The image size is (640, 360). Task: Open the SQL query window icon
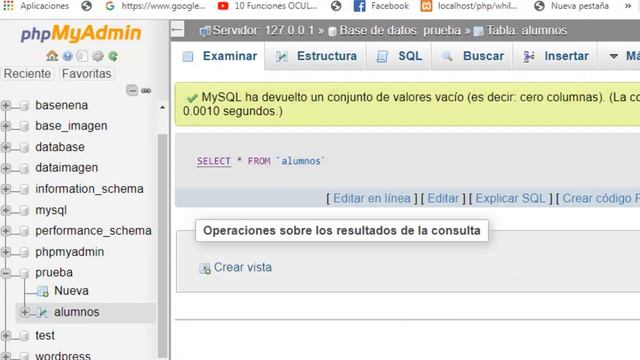(x=82, y=56)
